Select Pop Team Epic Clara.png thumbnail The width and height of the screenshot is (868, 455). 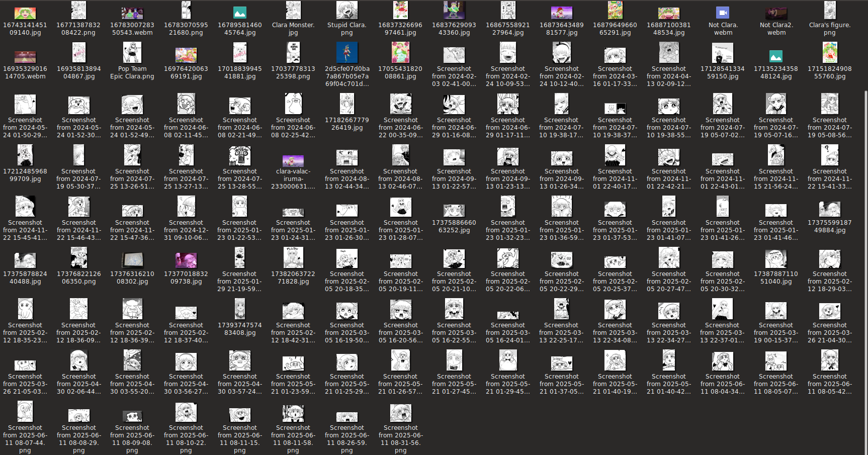132,52
